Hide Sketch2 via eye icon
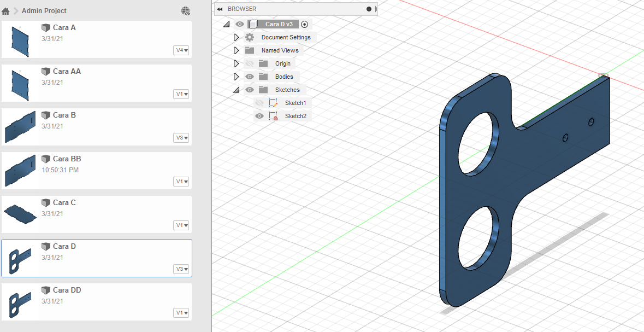644x332 pixels. tap(259, 116)
